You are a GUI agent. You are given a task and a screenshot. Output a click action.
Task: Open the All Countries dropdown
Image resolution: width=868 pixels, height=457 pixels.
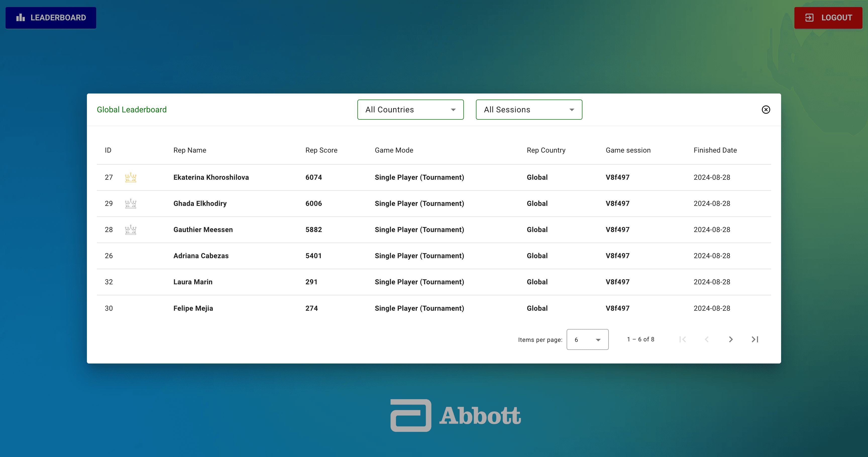(410, 110)
